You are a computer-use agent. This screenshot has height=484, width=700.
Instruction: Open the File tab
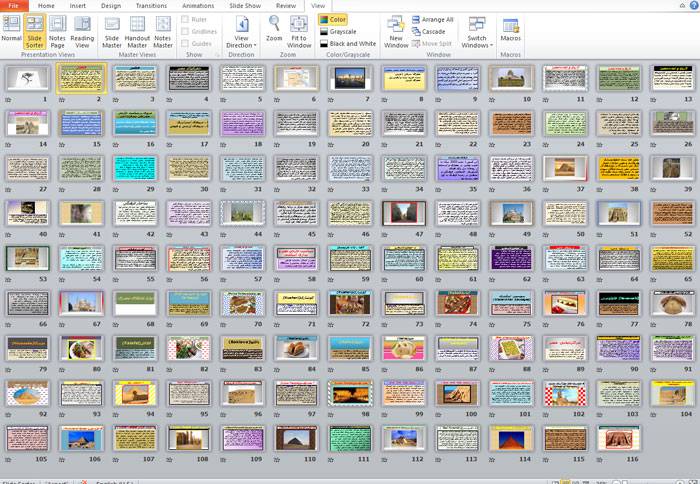pos(14,6)
